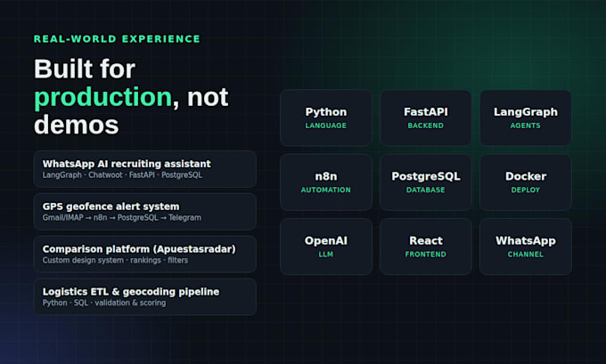Viewport: 606px width, 364px height.
Task: Click the Gmail/IMAP → n8n → PostgreSQL subtitle
Action: (x=122, y=217)
